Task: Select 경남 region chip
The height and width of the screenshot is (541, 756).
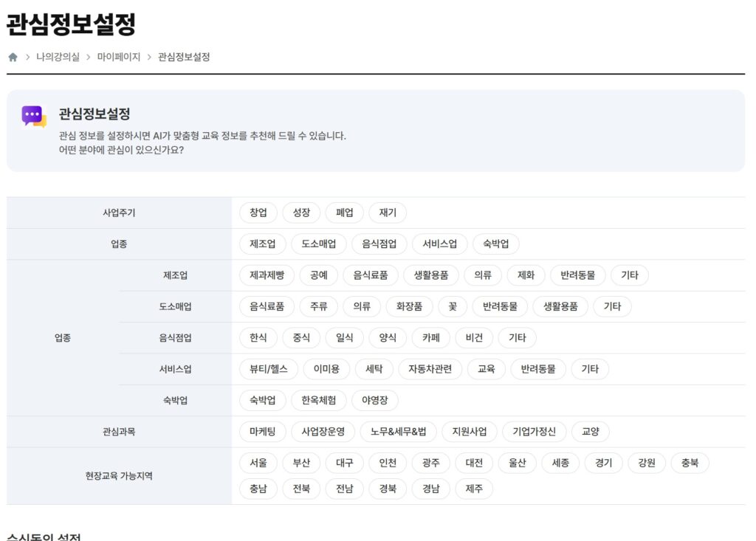Action: pos(431,489)
